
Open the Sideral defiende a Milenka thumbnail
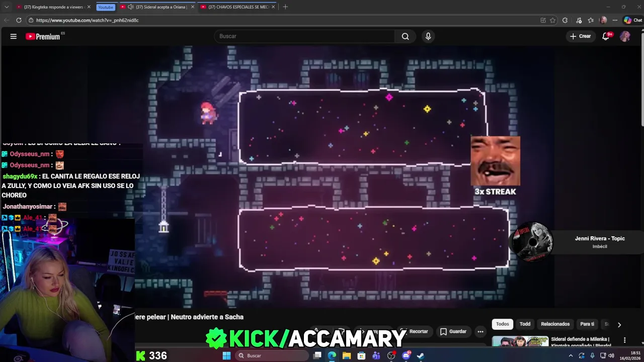tap(520, 341)
